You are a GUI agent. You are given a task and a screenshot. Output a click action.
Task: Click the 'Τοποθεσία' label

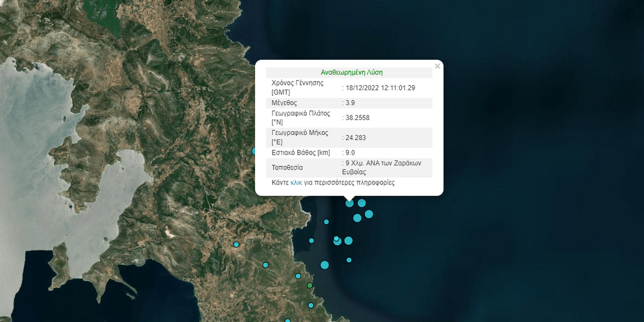tap(287, 168)
